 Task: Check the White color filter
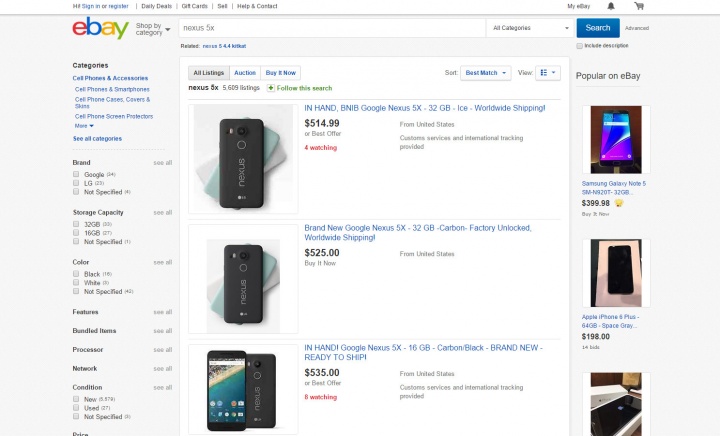pos(76,282)
